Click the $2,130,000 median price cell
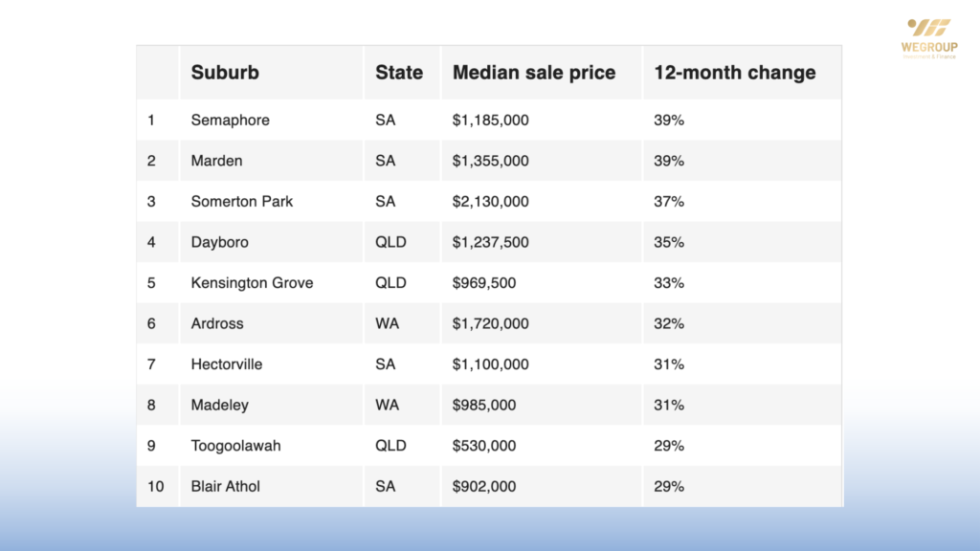This screenshot has height=551, width=980. [x=490, y=202]
